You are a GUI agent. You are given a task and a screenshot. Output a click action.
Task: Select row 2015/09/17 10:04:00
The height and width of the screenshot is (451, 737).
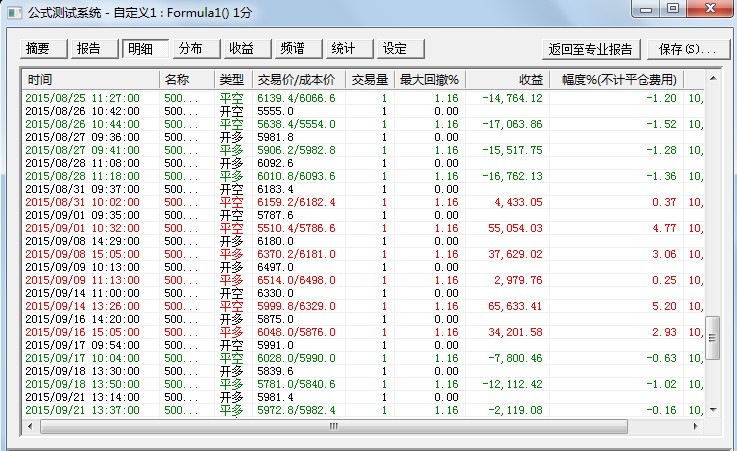[x=363, y=358]
